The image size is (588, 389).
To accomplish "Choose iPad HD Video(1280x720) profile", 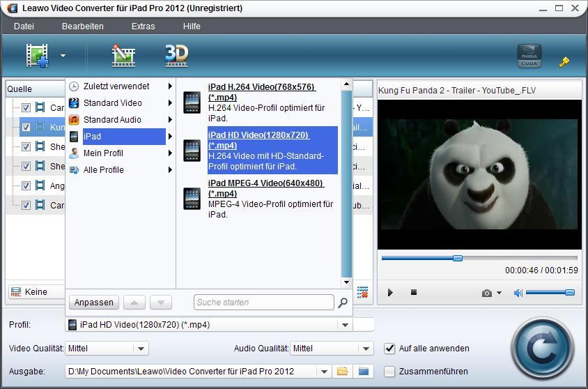I will click(x=272, y=151).
